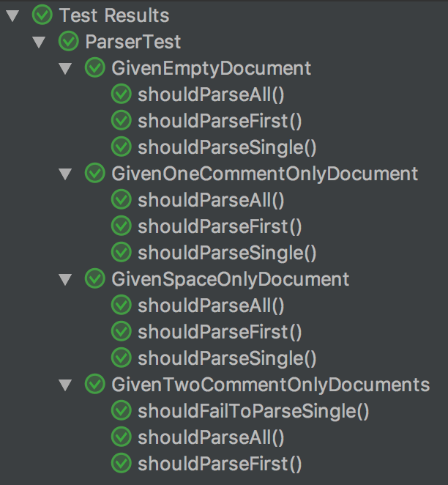
Task: Collapse the ParserTest node arrow
Action: pyautogui.click(x=39, y=42)
